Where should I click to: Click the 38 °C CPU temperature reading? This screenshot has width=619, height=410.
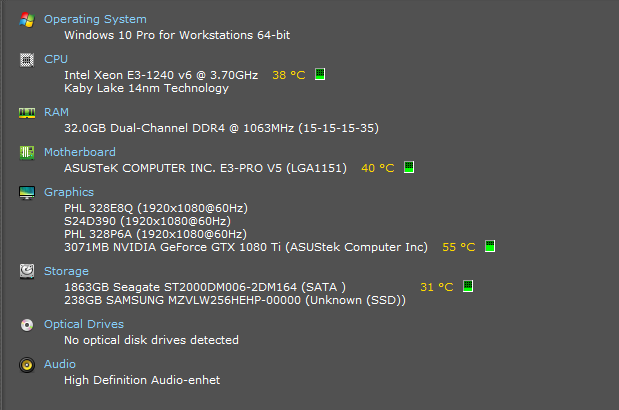pos(289,75)
